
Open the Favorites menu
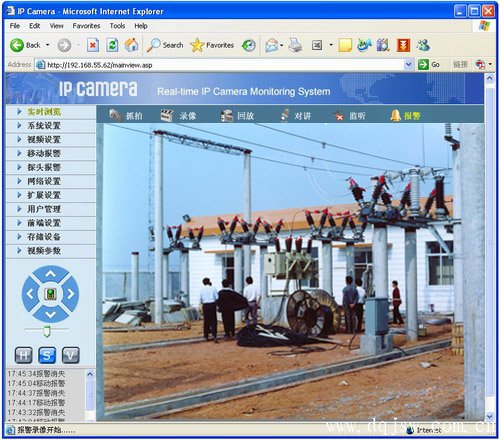[x=86, y=26]
